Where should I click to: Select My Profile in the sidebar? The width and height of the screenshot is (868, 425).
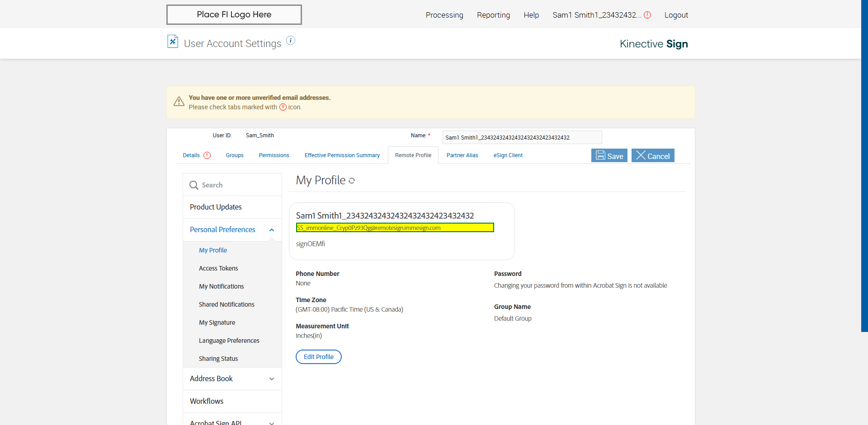tap(213, 250)
